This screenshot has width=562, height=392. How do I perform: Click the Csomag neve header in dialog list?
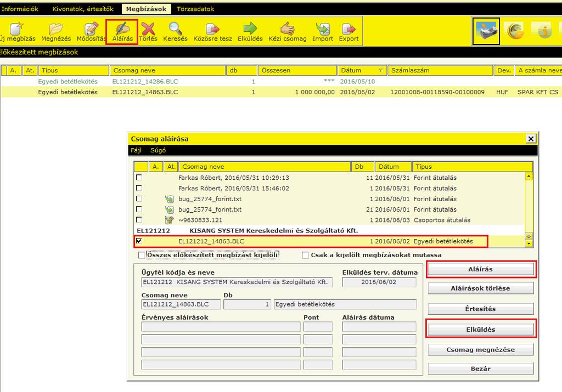tap(265, 167)
